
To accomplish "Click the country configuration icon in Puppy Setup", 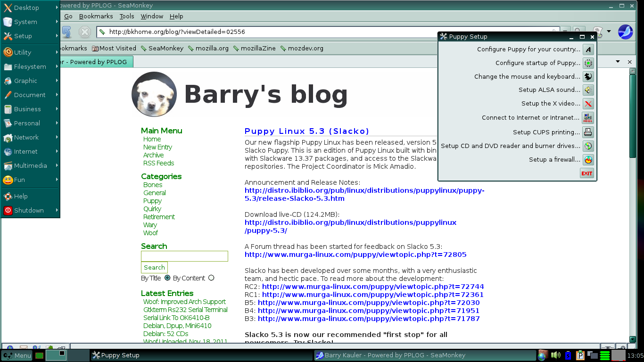I will pyautogui.click(x=588, y=49).
